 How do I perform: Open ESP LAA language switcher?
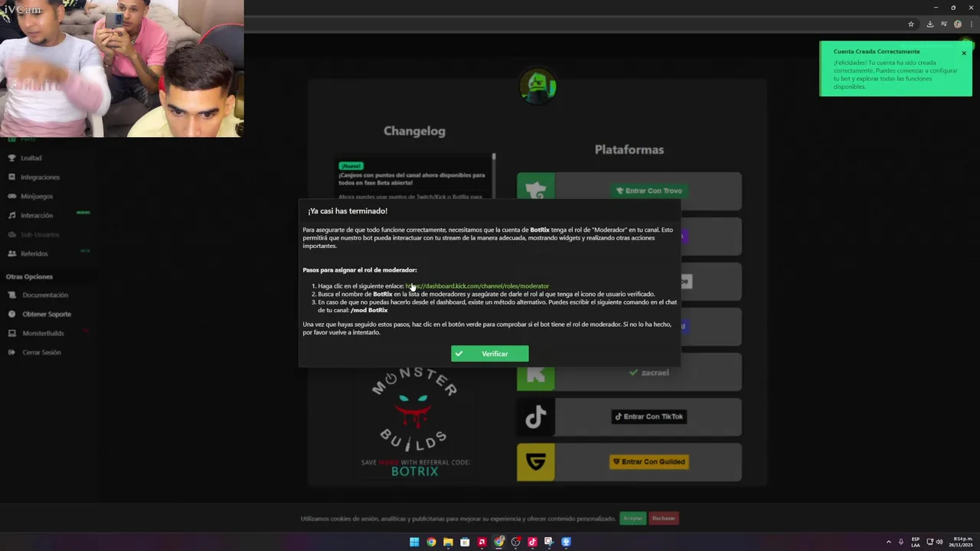tap(916, 542)
